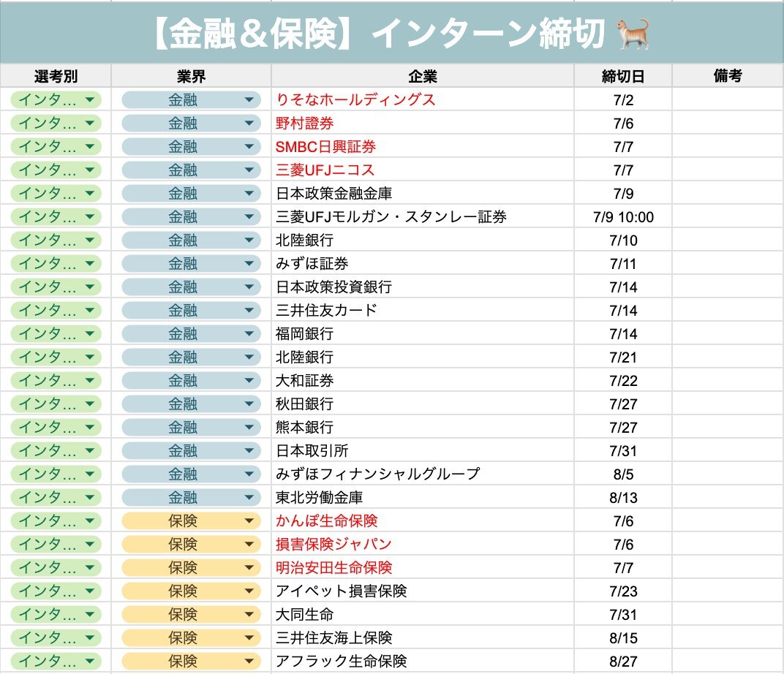Click the 企業 column header
784x674 pixels.
coord(423,76)
